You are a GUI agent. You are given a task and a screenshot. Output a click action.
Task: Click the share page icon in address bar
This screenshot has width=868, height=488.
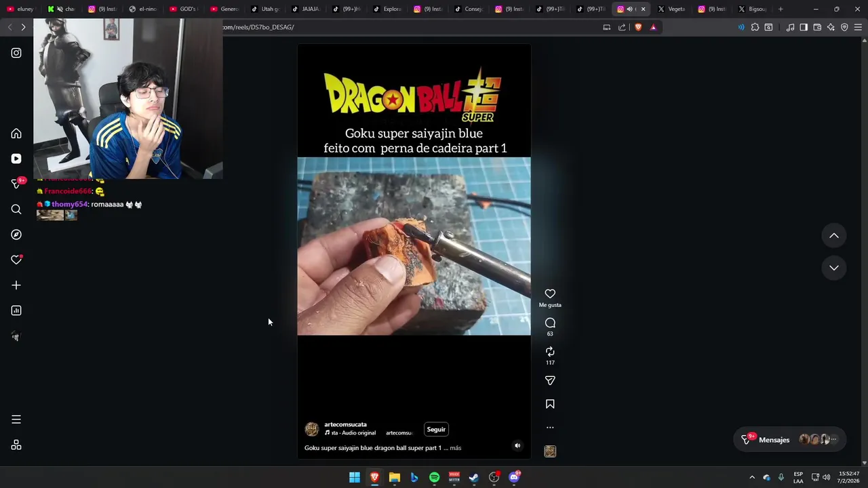click(622, 27)
